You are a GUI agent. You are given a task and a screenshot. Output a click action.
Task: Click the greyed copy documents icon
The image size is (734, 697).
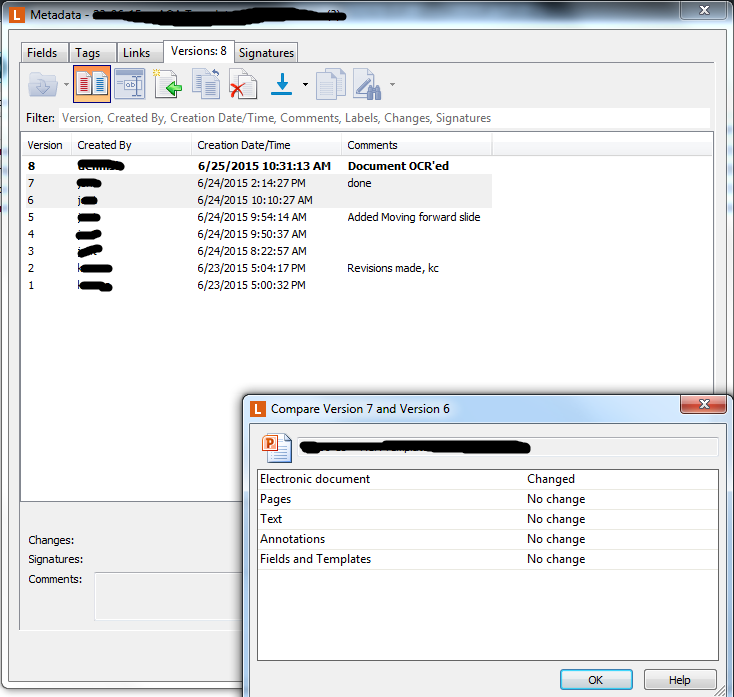pyautogui.click(x=331, y=84)
